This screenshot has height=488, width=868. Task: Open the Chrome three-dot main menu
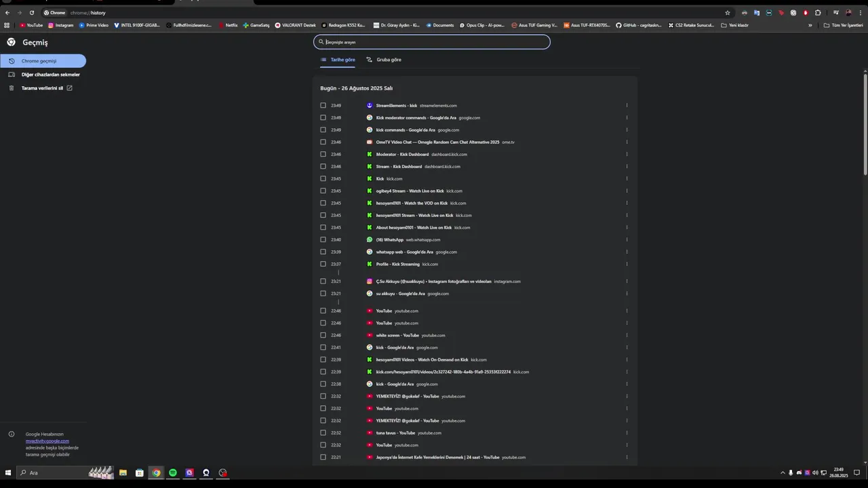pos(861,13)
